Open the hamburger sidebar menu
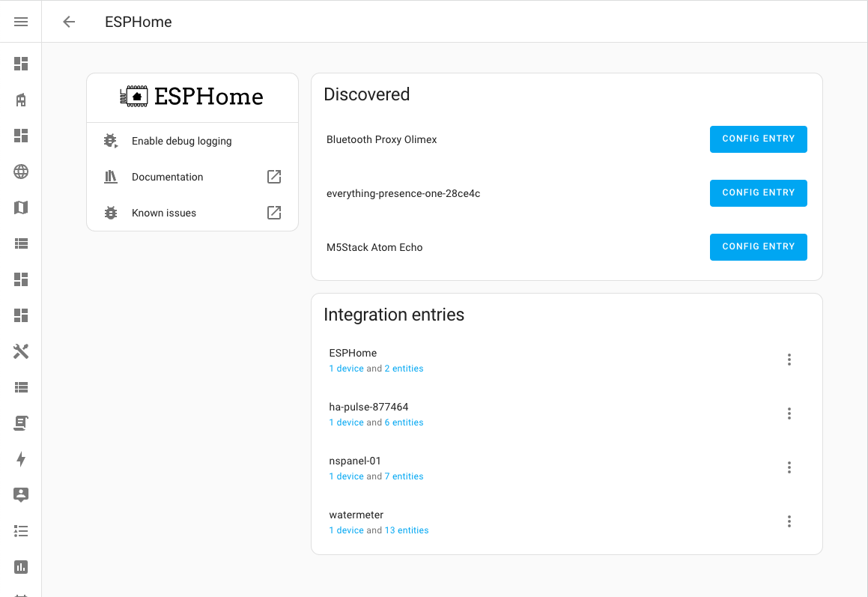This screenshot has height=597, width=868. tap(21, 22)
